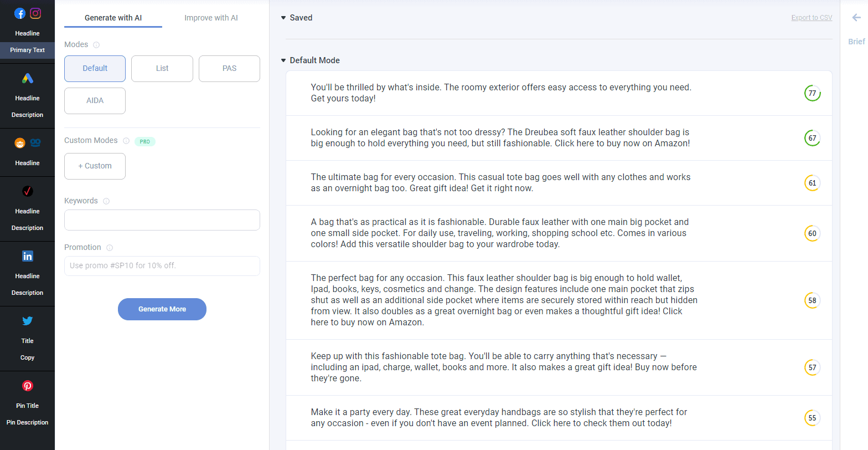Click the Export to CSV link
The height and width of the screenshot is (450, 868).
[812, 18]
